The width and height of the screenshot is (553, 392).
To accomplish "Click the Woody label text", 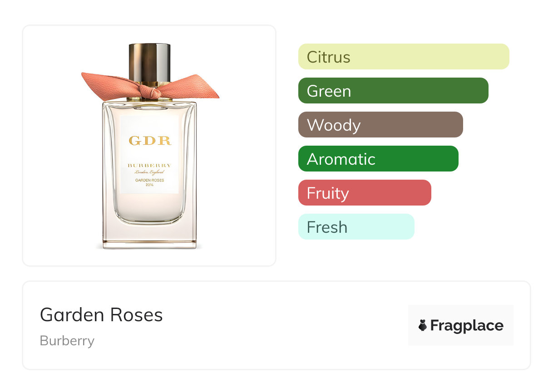I will click(334, 125).
